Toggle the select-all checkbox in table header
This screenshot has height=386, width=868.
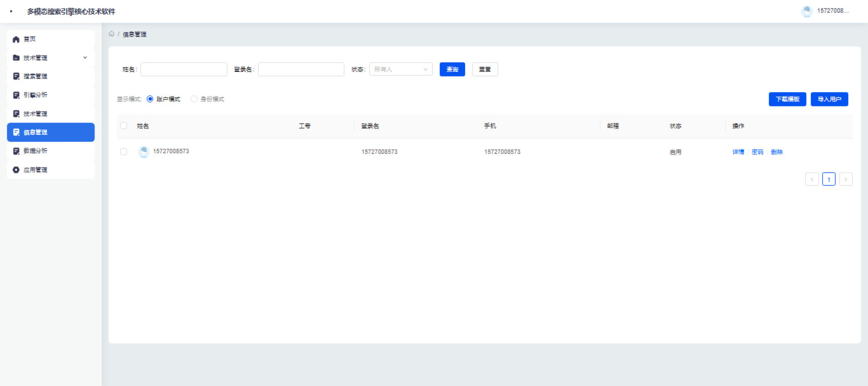123,126
